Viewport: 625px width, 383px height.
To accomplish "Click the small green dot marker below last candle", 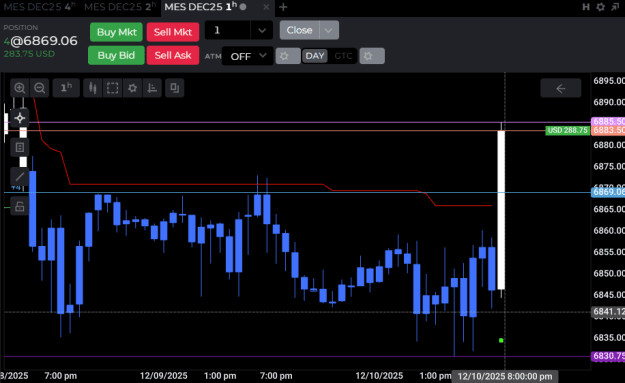I will (501, 340).
